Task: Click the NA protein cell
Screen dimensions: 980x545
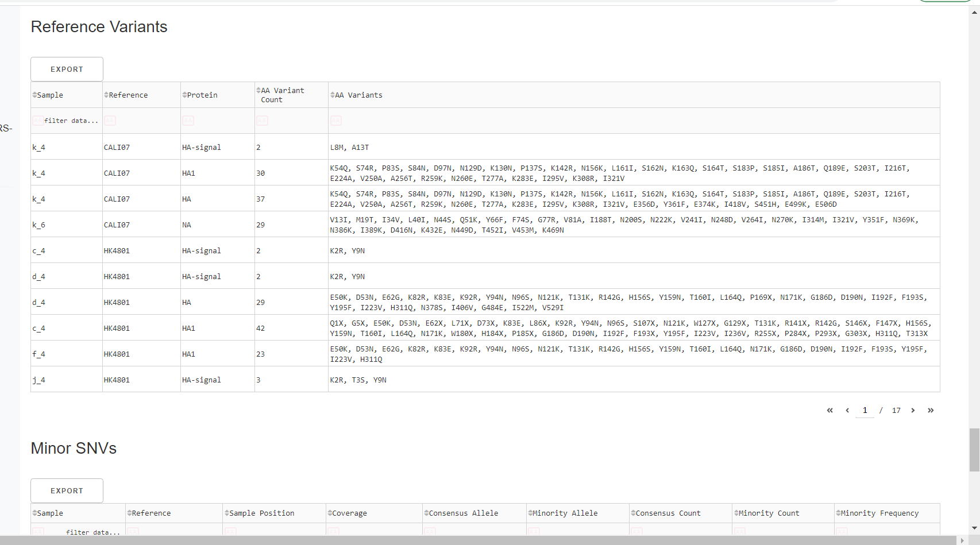Action: (x=218, y=225)
